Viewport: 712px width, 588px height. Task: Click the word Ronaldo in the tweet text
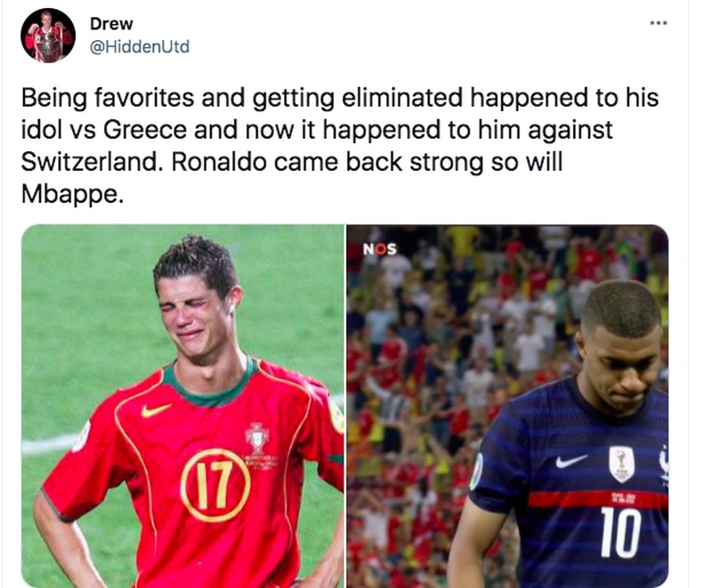218,162
